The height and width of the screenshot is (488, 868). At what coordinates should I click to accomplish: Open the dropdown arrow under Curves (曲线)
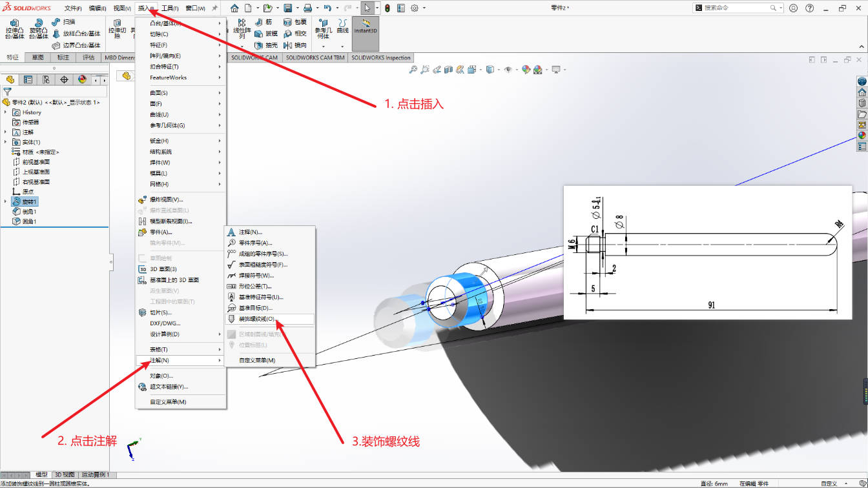click(x=342, y=46)
